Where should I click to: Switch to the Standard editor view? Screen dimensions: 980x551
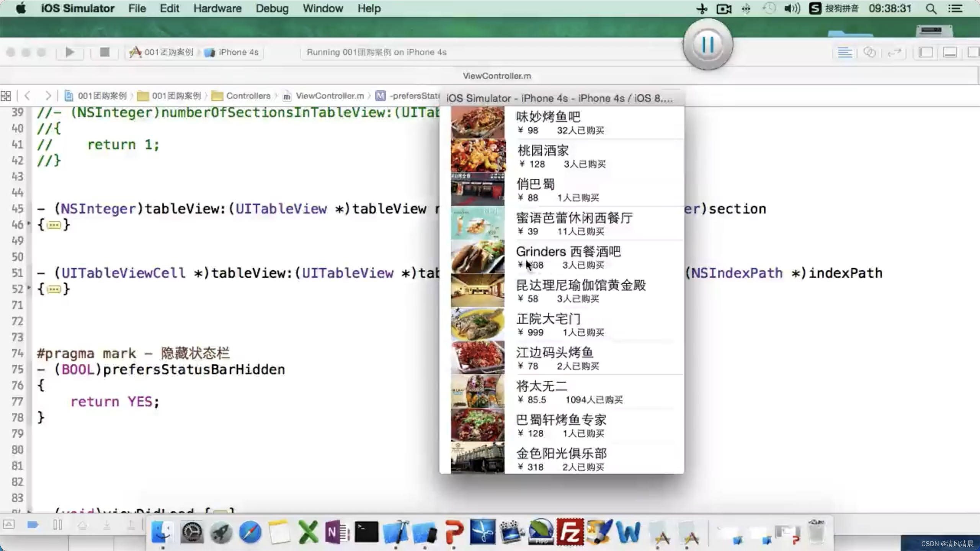[844, 52]
